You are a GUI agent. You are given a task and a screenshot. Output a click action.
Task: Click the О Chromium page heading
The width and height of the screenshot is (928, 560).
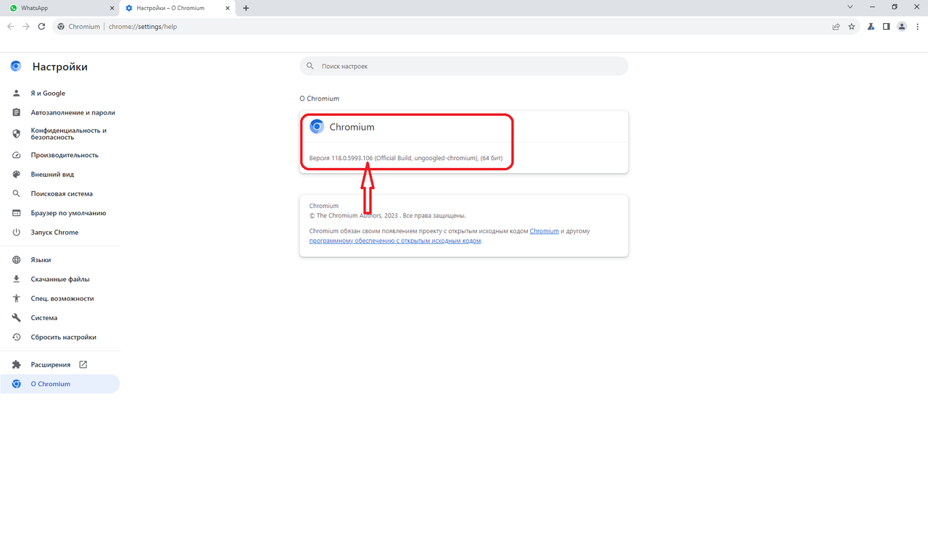320,99
